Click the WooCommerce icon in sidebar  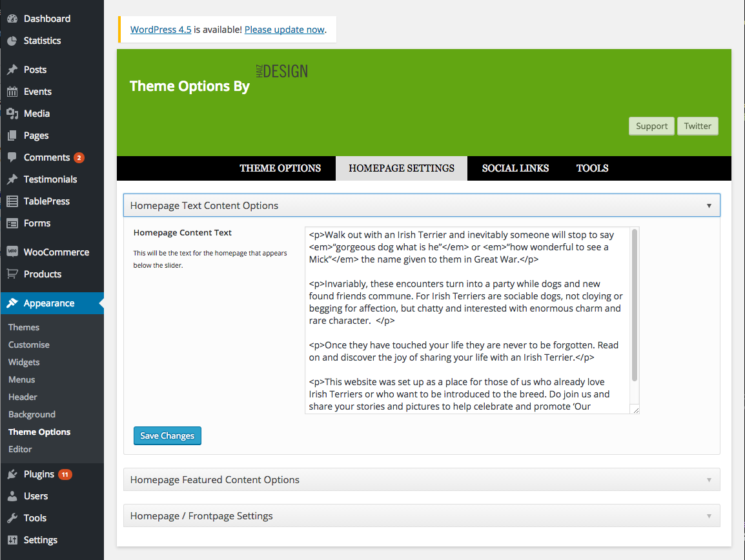12,252
